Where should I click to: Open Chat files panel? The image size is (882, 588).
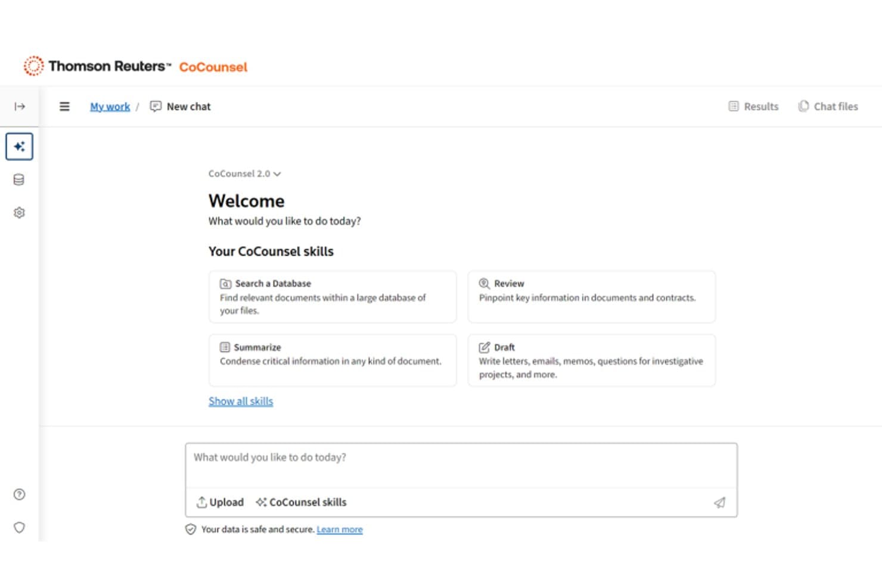coord(828,107)
